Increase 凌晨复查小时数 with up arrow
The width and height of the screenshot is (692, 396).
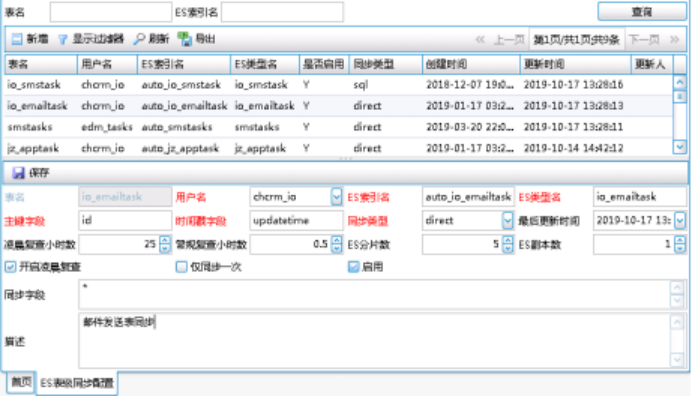[165, 240]
